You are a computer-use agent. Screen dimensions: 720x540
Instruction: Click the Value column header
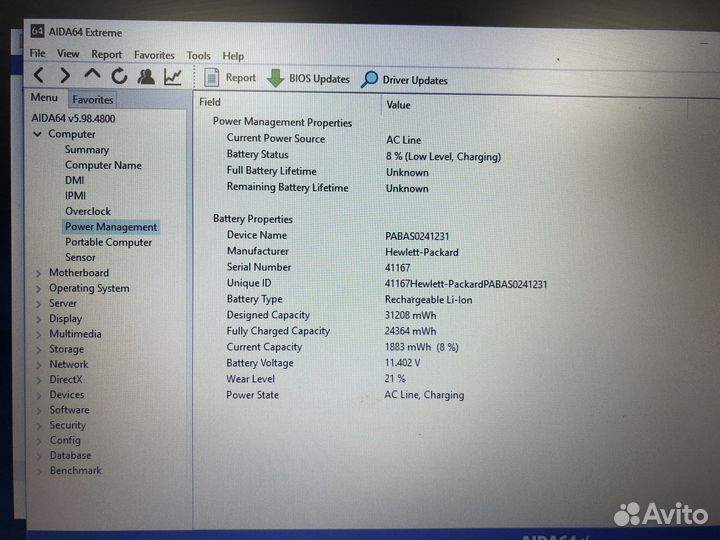click(x=399, y=105)
